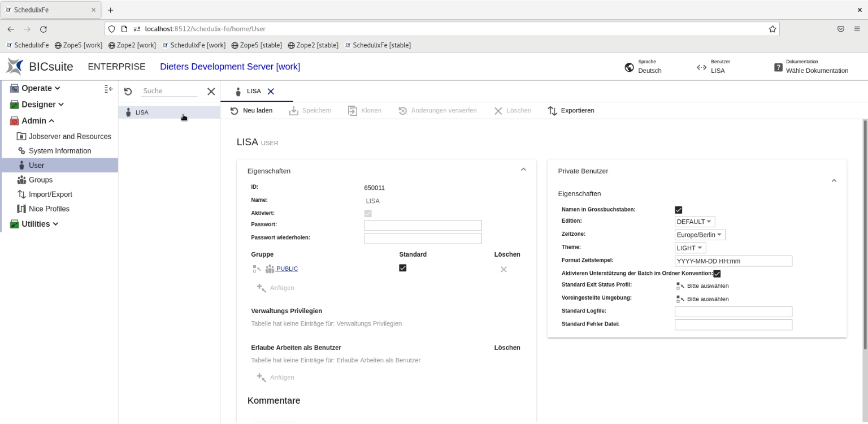The height and width of the screenshot is (424, 868).
Task: Open the Sprache globe icon
Action: click(x=629, y=67)
